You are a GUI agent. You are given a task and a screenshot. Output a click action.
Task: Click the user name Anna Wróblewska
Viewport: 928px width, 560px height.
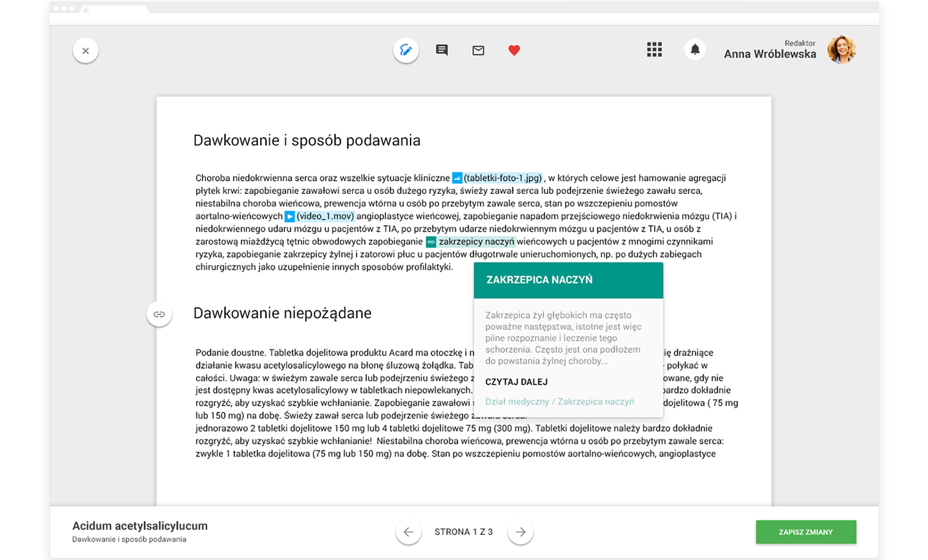tap(770, 54)
